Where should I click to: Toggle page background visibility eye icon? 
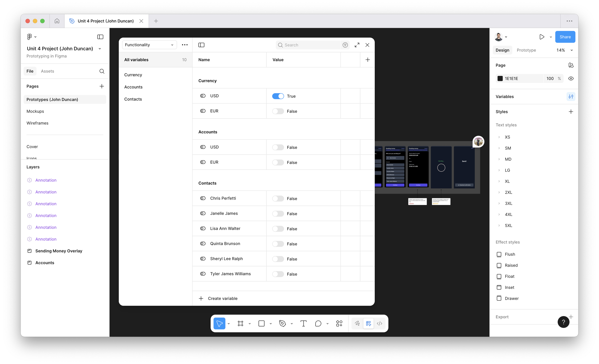571,78
